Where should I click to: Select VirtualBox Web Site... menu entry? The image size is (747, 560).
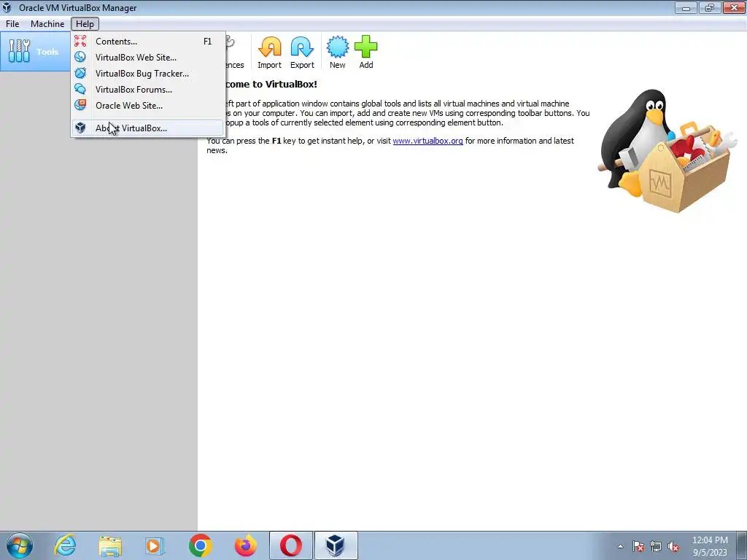tap(148, 57)
